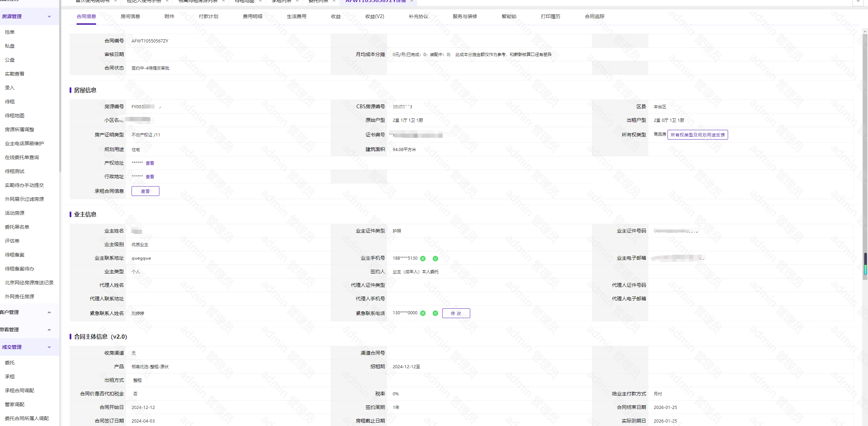Open 承租合同信息 with the 查看 button
868x426 pixels.
[145, 191]
